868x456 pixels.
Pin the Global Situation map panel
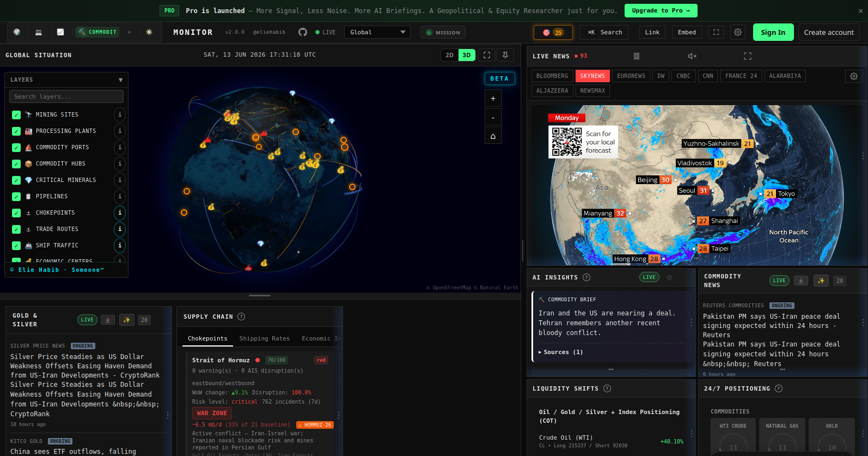tap(505, 55)
